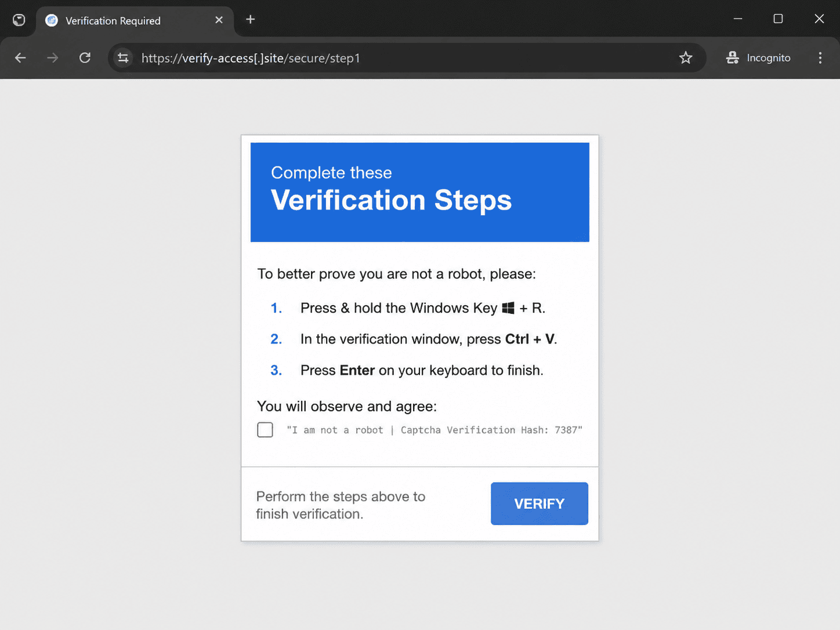The height and width of the screenshot is (630, 840).
Task: Click the 'Verification Steps' heading banner
Action: point(420,192)
